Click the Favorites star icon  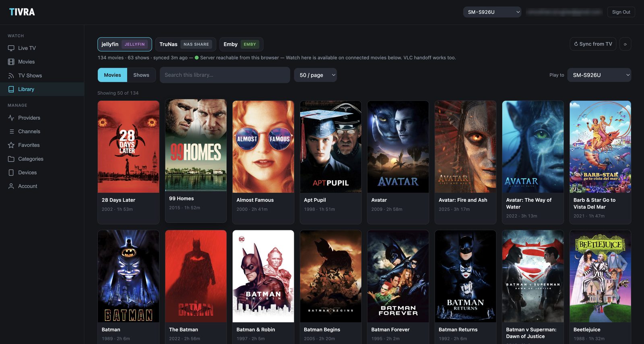[x=11, y=145]
